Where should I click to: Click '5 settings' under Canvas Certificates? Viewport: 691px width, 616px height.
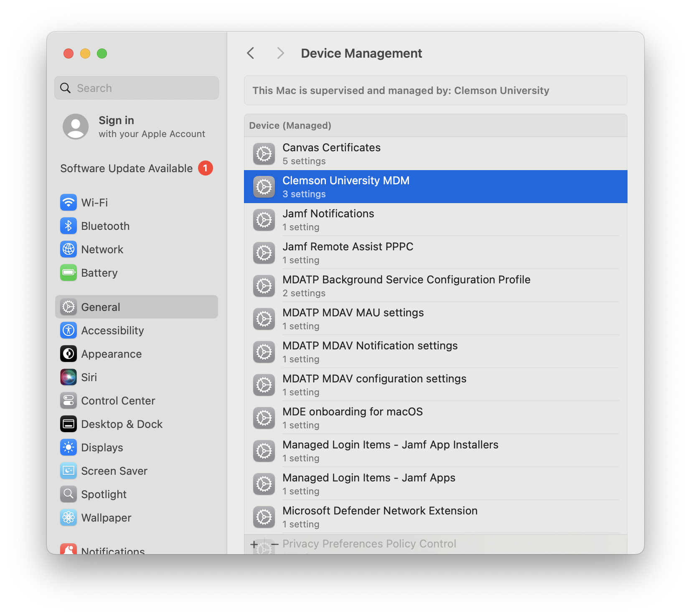[x=304, y=161]
